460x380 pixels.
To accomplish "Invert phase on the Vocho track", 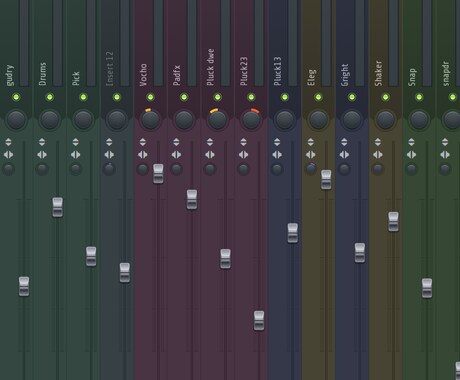I will point(143,142).
